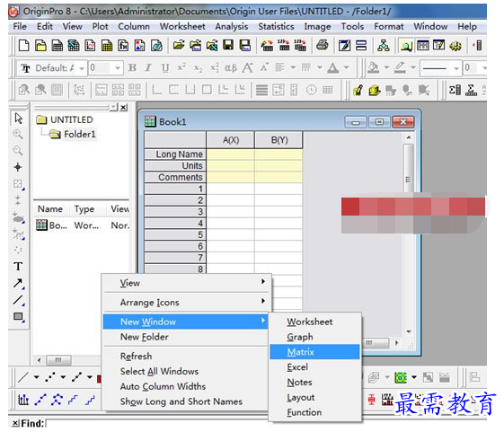Screen dimensions: 504x432
Task: Choose Graph in the New Window submenu
Action: coord(314,337)
